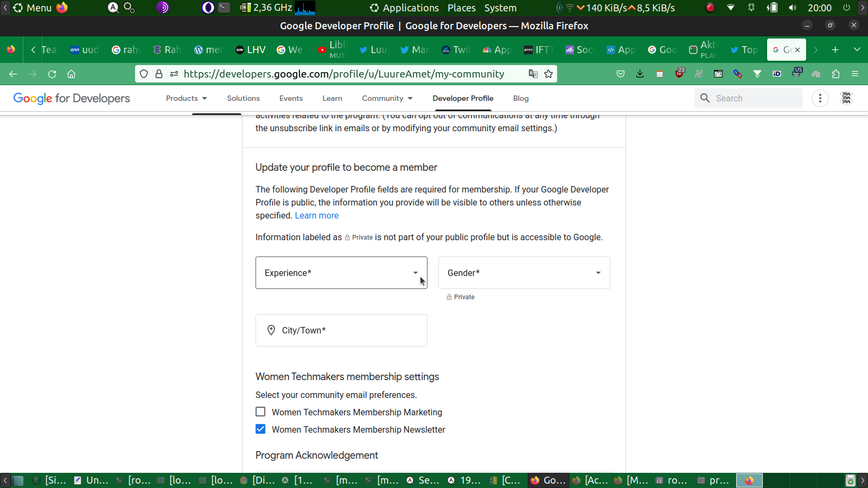Open the user profile avatar
Image resolution: width=868 pixels, height=488 pixels.
tap(846, 98)
